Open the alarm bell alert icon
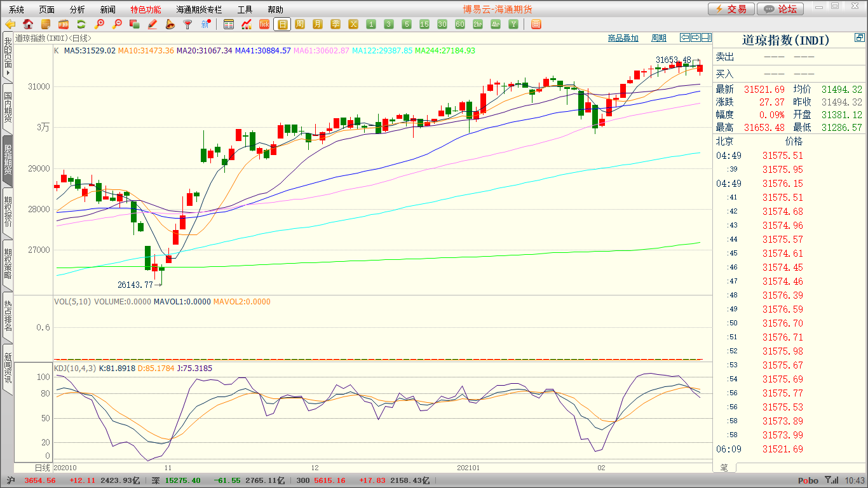The image size is (868, 488). point(170,24)
